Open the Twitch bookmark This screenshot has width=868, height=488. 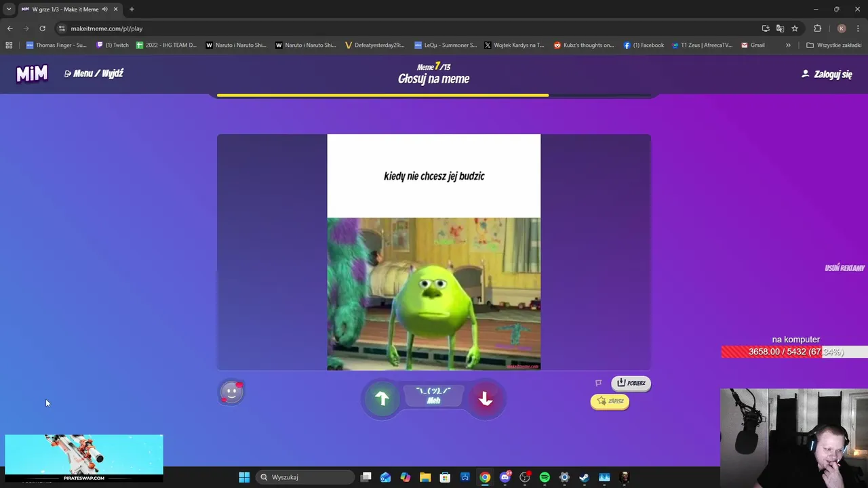click(x=113, y=45)
